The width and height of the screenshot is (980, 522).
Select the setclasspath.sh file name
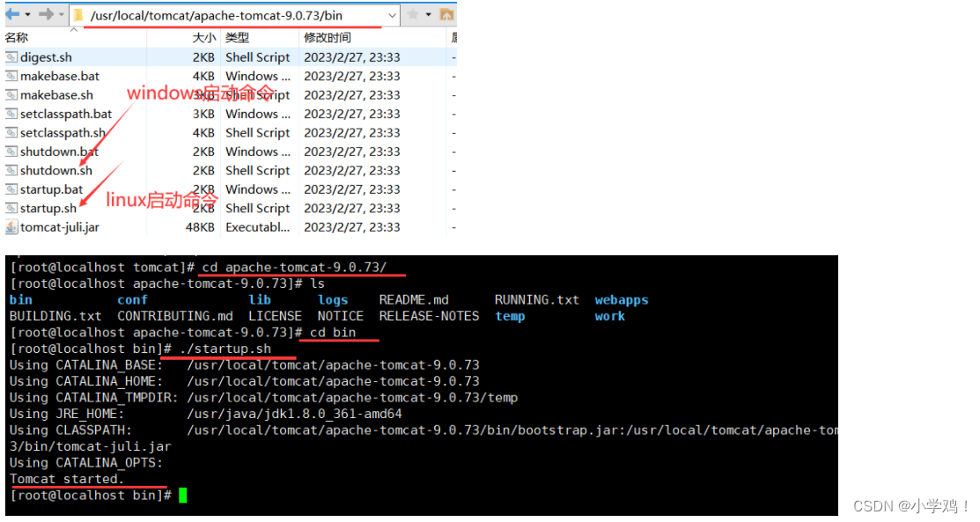(63, 133)
